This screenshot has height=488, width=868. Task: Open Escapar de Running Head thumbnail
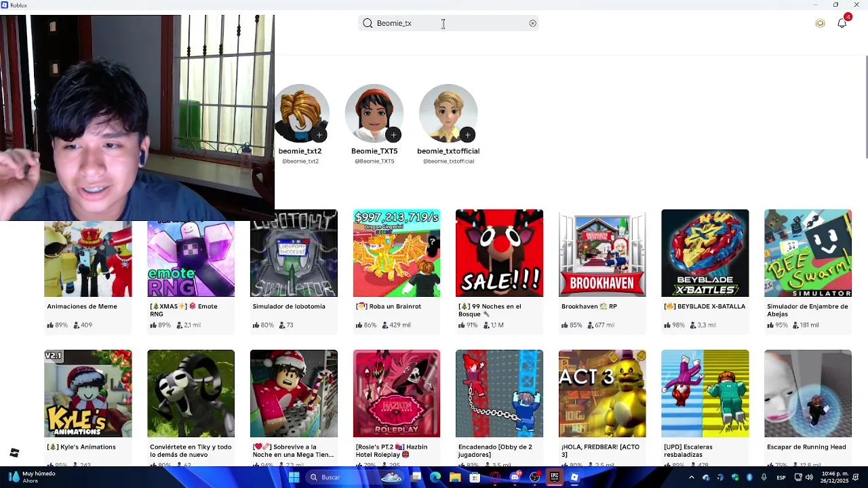[x=808, y=393]
